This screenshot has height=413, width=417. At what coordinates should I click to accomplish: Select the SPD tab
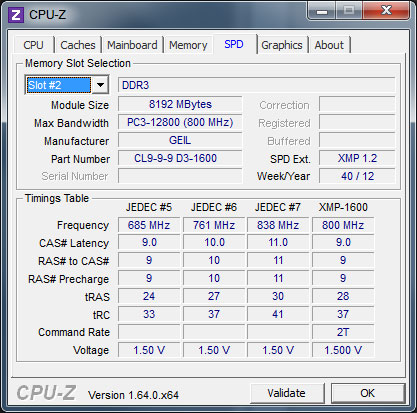[234, 44]
